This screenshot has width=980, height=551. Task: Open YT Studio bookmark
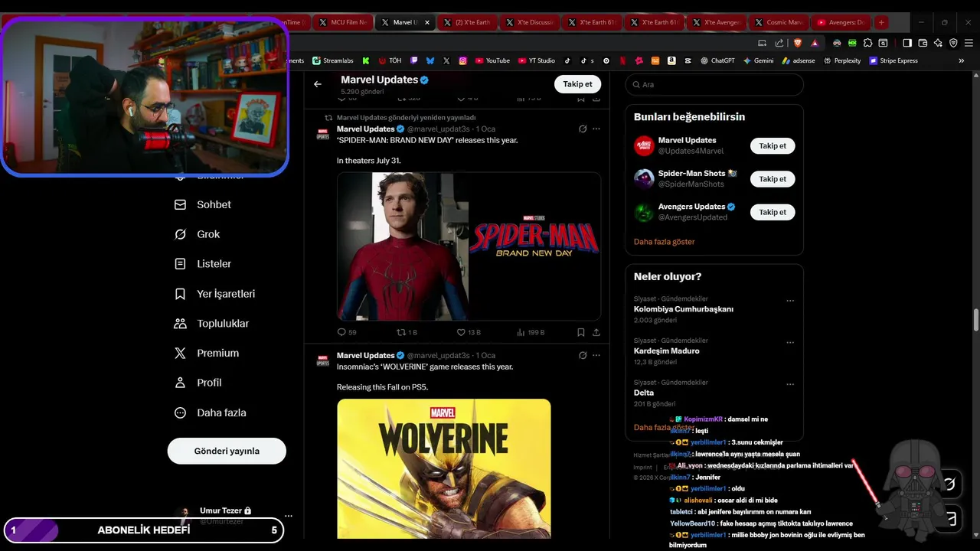(x=537, y=60)
